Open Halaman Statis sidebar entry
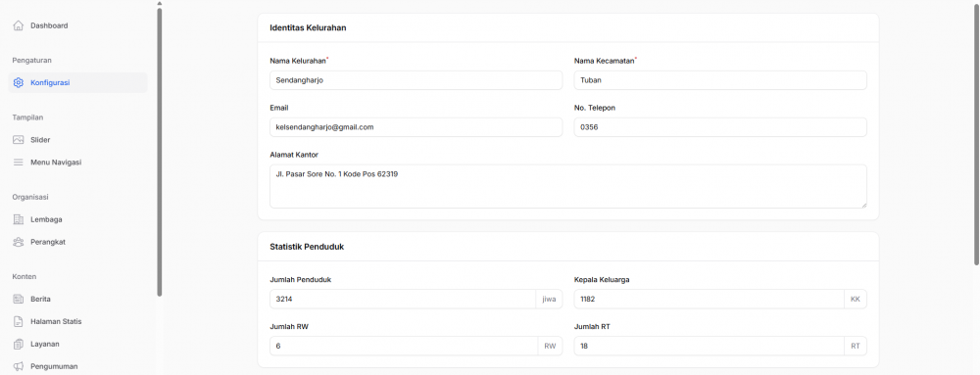Image resolution: width=980 pixels, height=375 pixels. tap(77, 321)
